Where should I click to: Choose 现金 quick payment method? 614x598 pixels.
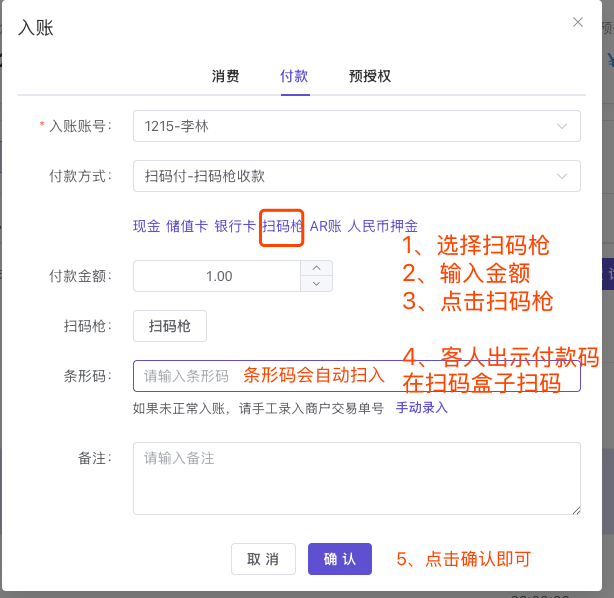[146, 226]
